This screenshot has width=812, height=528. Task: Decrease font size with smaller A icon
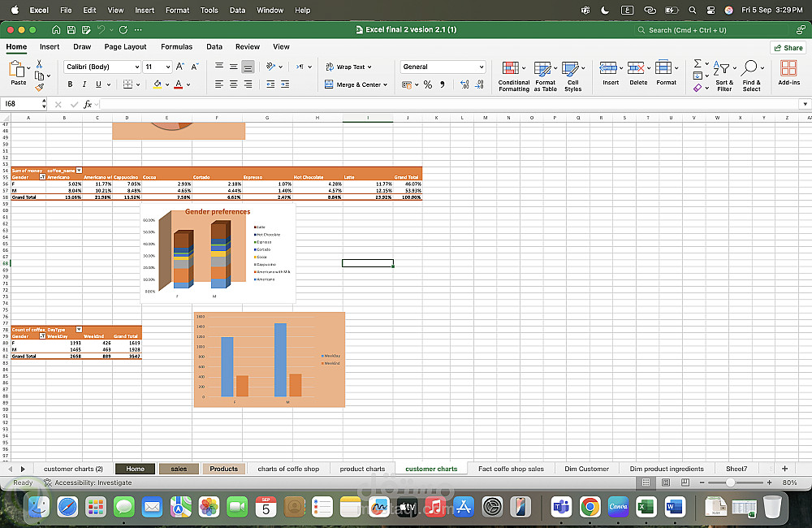tap(195, 67)
